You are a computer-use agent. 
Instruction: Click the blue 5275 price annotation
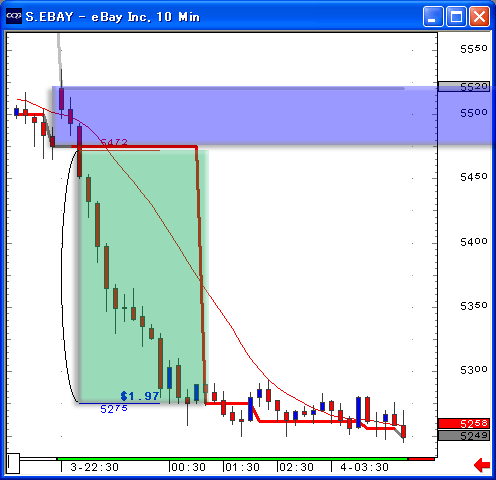(114, 409)
